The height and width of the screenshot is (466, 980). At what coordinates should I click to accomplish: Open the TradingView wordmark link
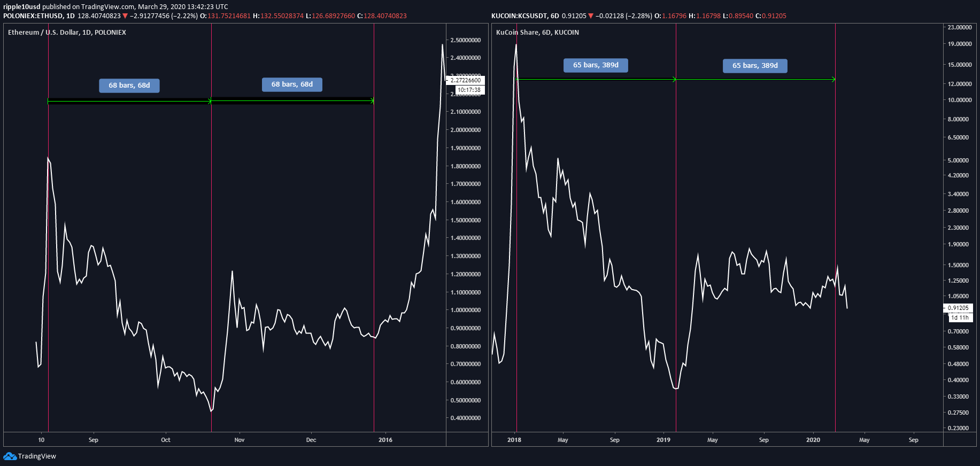pos(37,456)
